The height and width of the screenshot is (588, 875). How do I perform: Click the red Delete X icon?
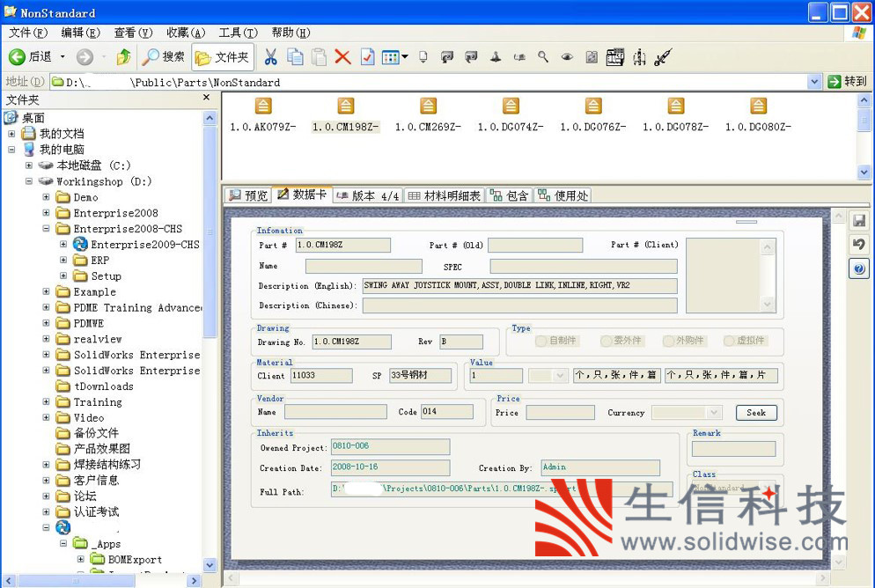[342, 57]
